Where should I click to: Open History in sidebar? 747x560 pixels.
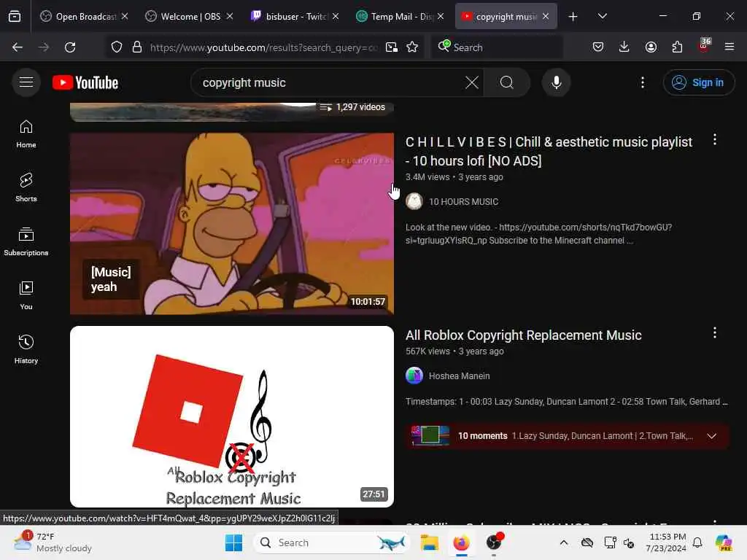point(26,349)
